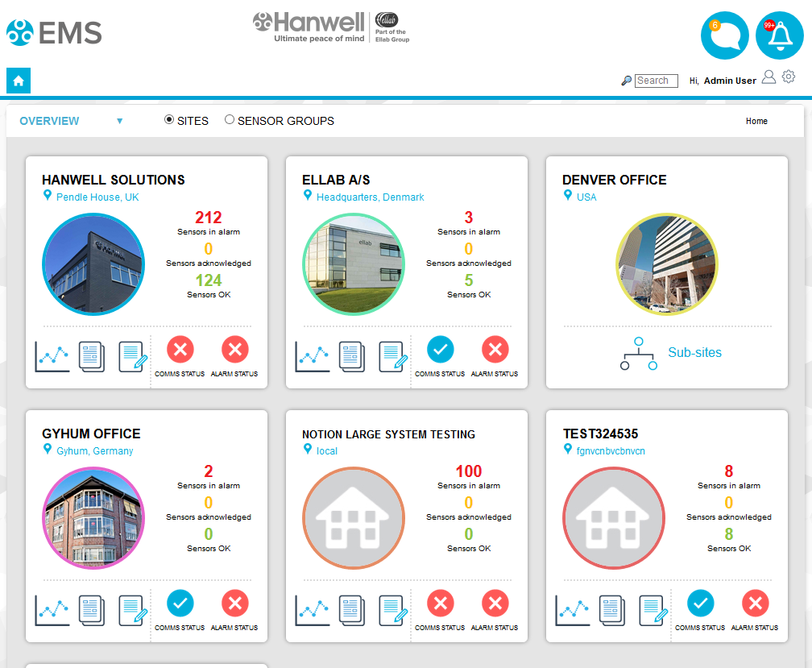Click the Gyhum, Germany location link
The image size is (812, 668).
pos(95,451)
